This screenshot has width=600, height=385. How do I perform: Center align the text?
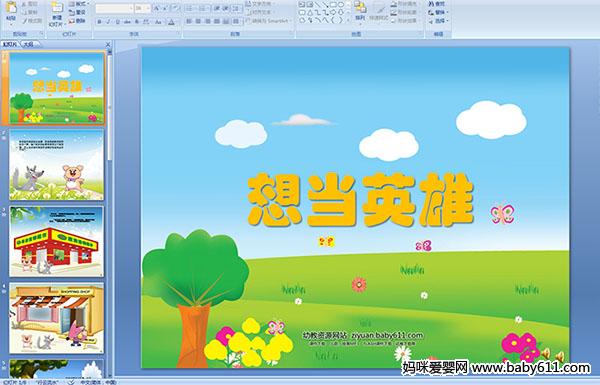pyautogui.click(x=198, y=21)
